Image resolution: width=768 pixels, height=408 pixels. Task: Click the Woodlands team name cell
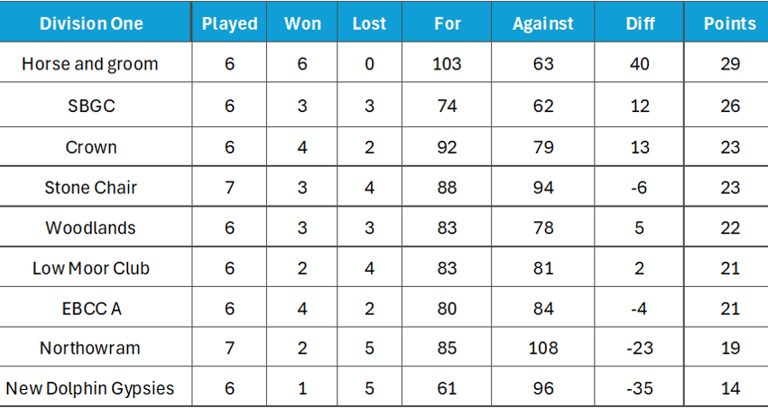coord(91,228)
